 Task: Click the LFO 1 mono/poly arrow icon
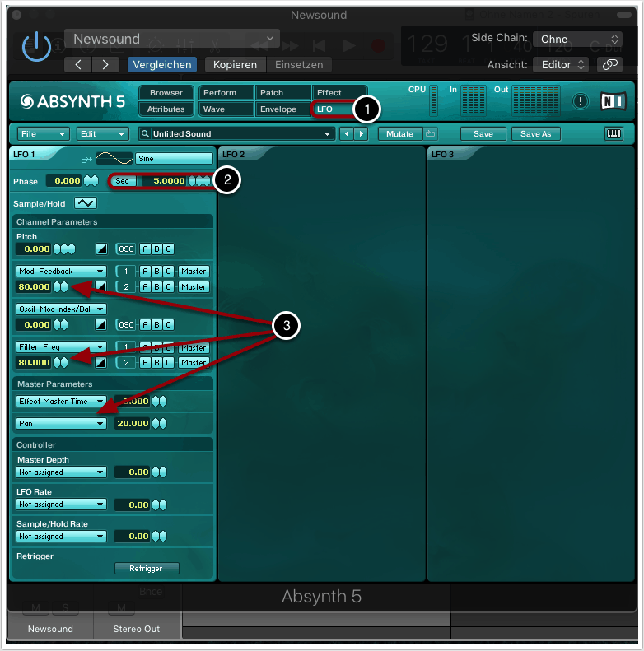click(86, 159)
